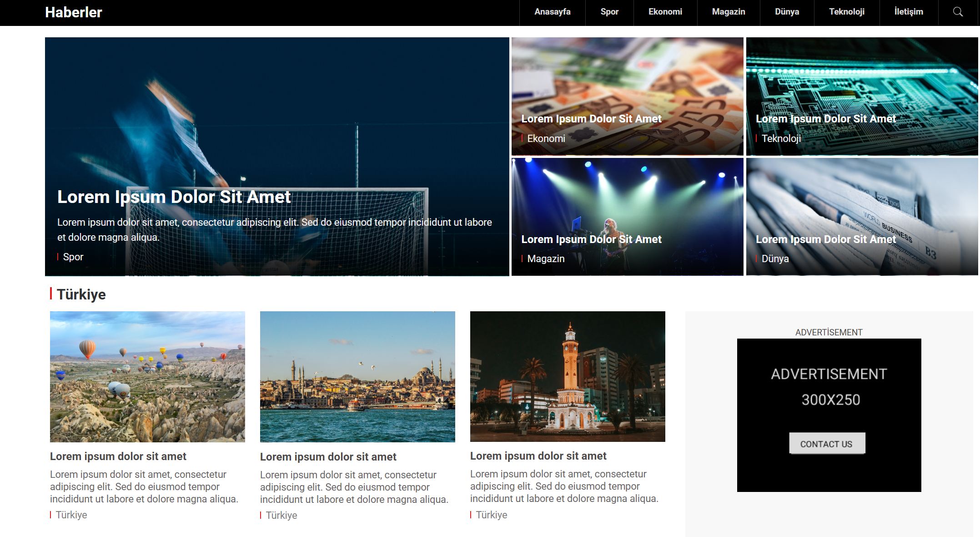Click Teknoloji in the navigation bar
Image resolution: width=980 pixels, height=537 pixels.
click(x=846, y=12)
